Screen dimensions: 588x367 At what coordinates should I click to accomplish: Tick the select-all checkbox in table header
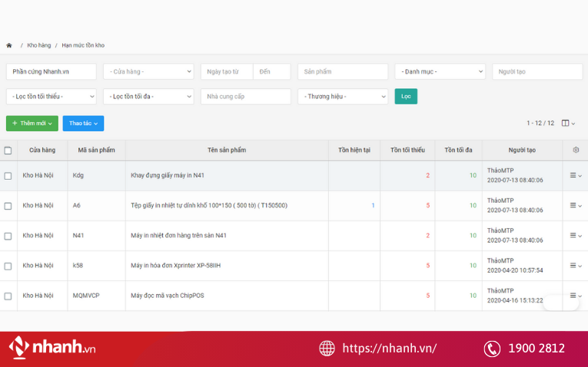(x=8, y=150)
